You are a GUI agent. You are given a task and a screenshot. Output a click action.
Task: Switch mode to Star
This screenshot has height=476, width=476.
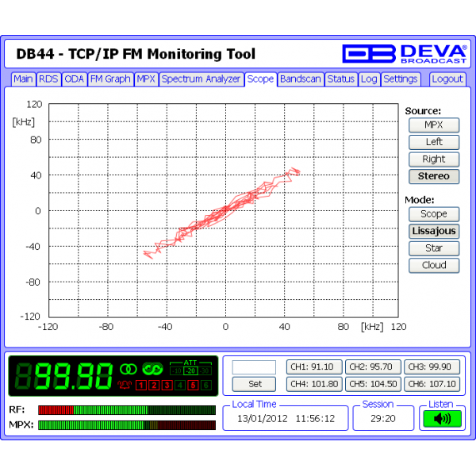[x=434, y=248]
